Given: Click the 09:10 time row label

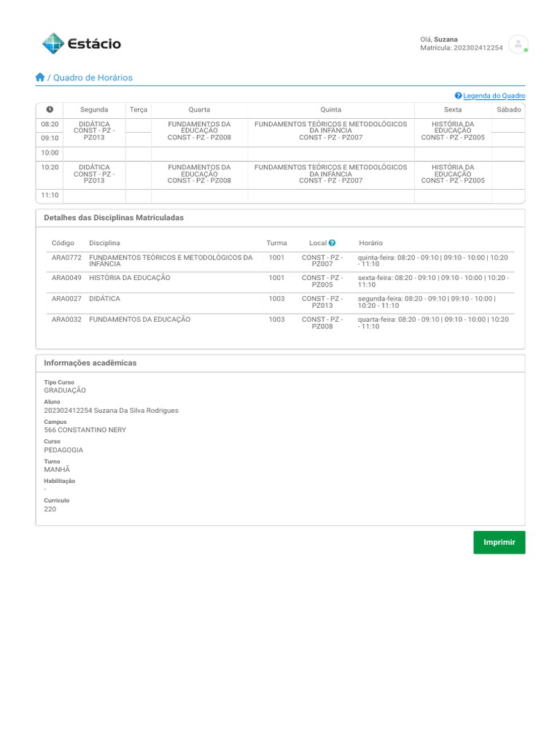Looking at the screenshot, I should pos(50,138).
